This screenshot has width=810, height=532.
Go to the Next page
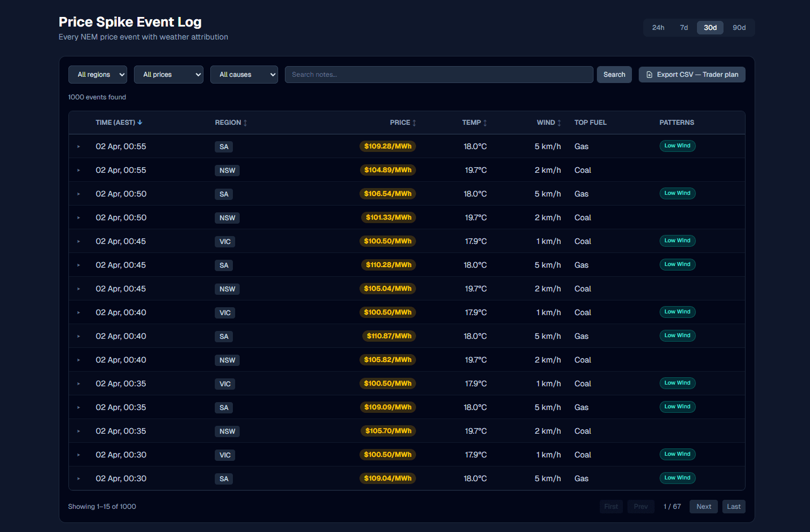(x=704, y=507)
